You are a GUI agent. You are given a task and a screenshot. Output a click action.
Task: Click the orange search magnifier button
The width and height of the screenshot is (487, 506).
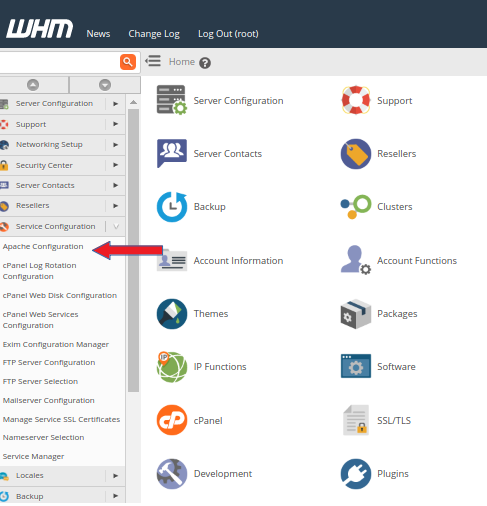[x=128, y=62]
